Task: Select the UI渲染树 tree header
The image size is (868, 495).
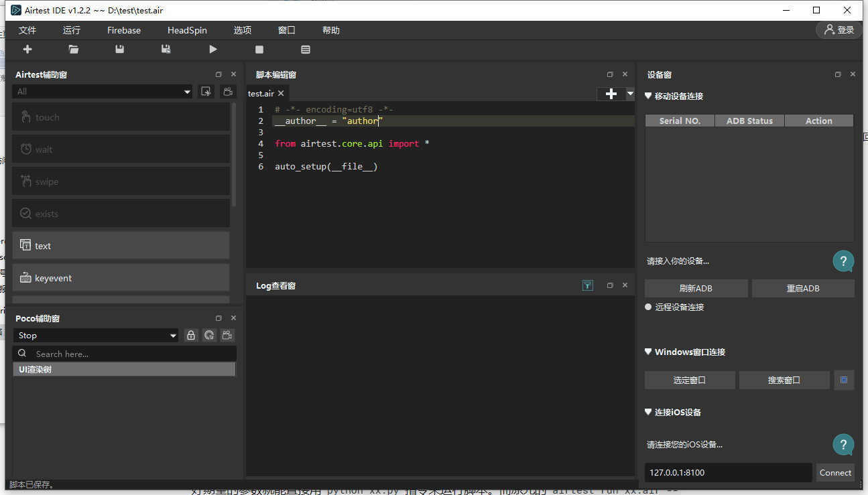Action: (125, 370)
